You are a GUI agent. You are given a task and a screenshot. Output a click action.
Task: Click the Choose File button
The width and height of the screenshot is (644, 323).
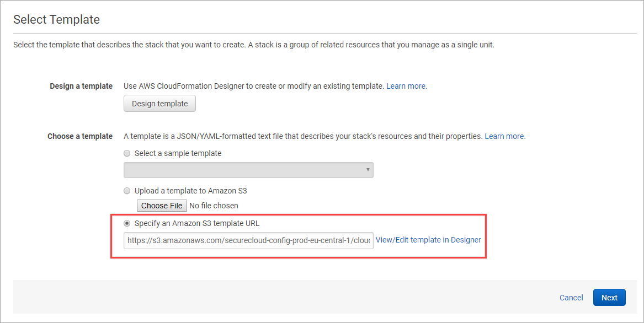(162, 206)
